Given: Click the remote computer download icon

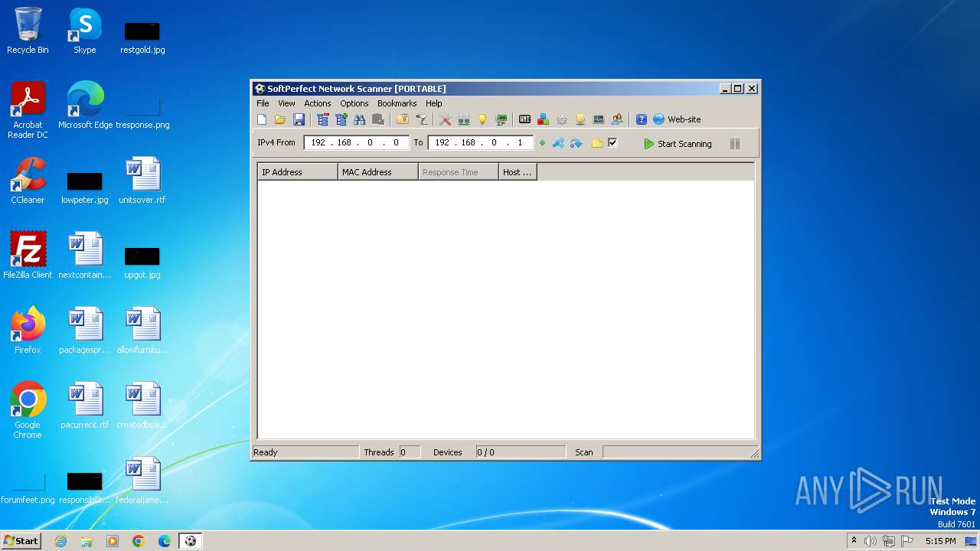Looking at the screenshot, I should tap(580, 119).
